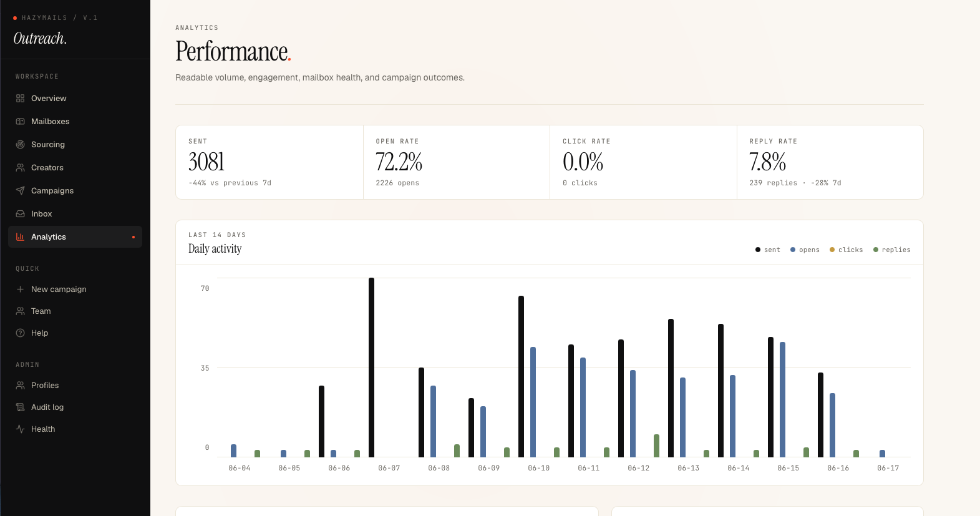Open the Inbox

click(x=75, y=214)
